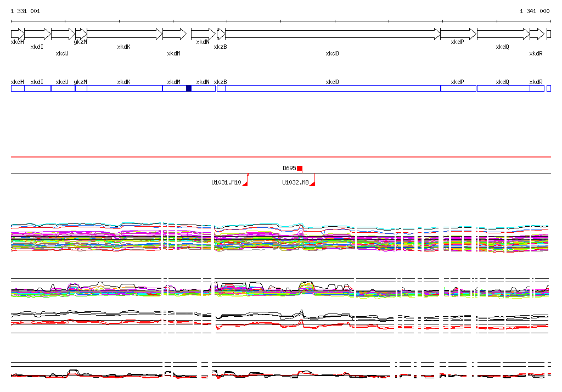Click the D695 red square marker

300,169
